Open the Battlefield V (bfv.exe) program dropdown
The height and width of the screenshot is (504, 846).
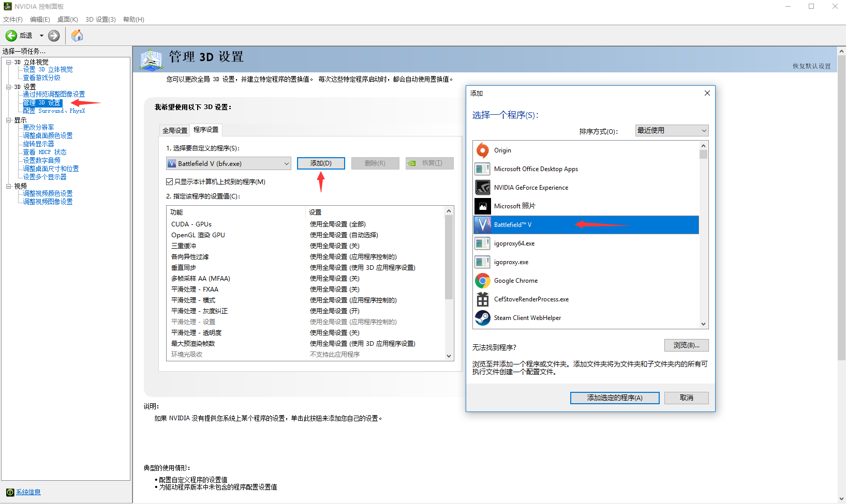click(x=229, y=163)
